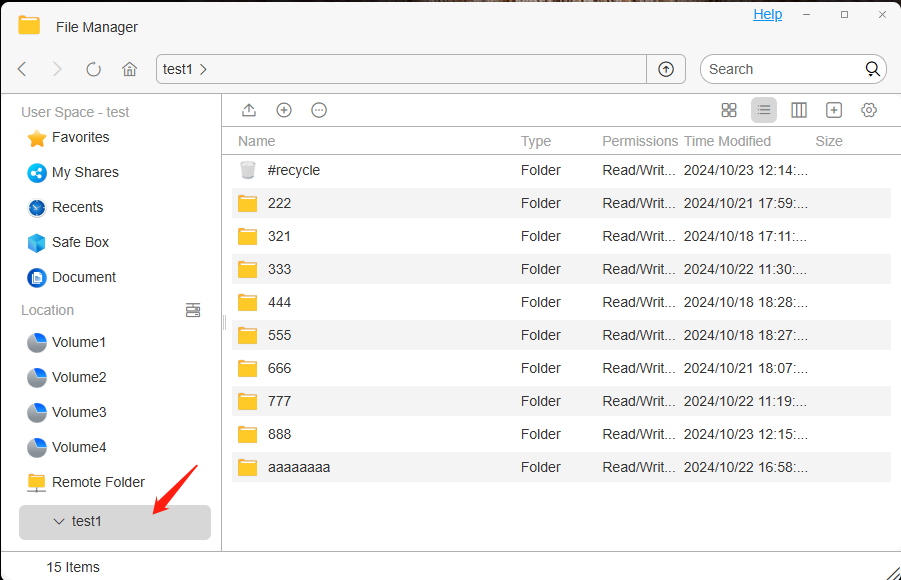
Task: Maximize the File Manager window
Action: pos(844,14)
